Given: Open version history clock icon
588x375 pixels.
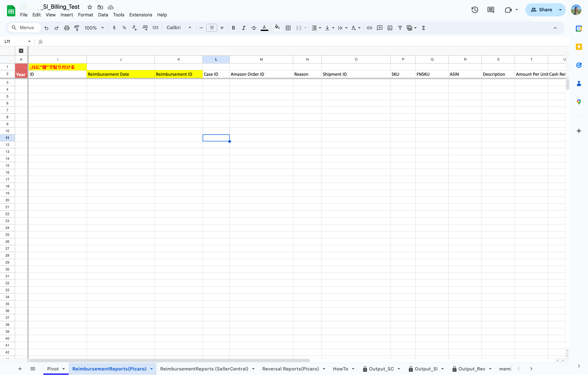Looking at the screenshot, I should pyautogui.click(x=475, y=10).
